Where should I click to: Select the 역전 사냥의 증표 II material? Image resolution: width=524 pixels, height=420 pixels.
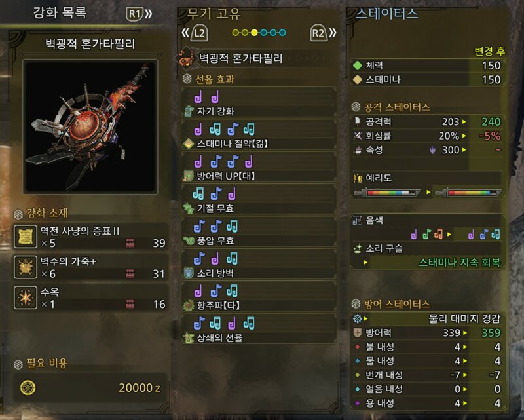(90, 237)
